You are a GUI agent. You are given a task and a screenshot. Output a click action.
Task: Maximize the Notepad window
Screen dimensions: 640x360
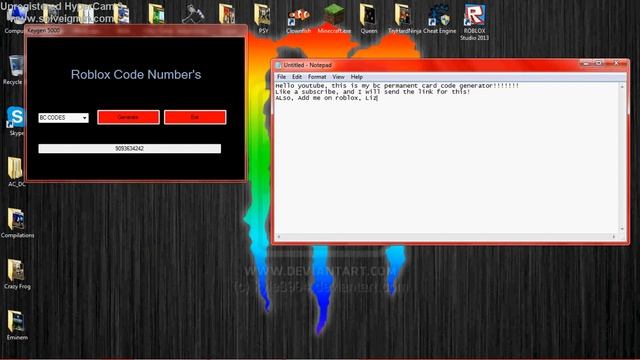click(598, 63)
